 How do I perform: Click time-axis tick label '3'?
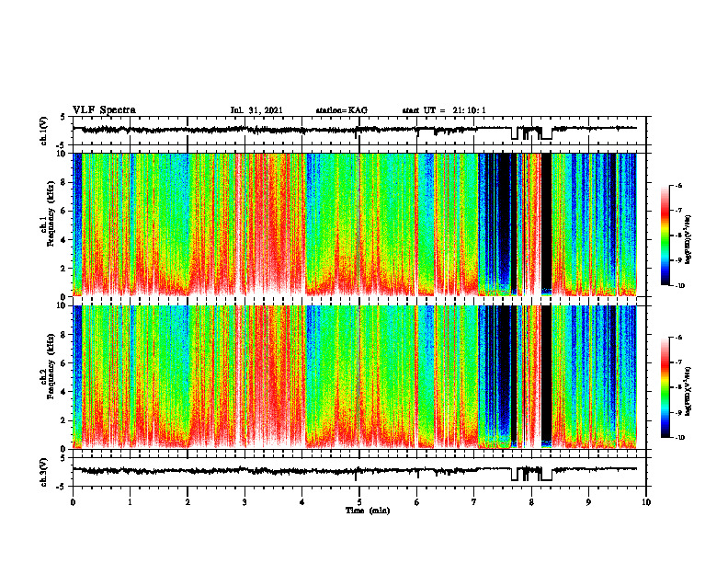coord(245,502)
